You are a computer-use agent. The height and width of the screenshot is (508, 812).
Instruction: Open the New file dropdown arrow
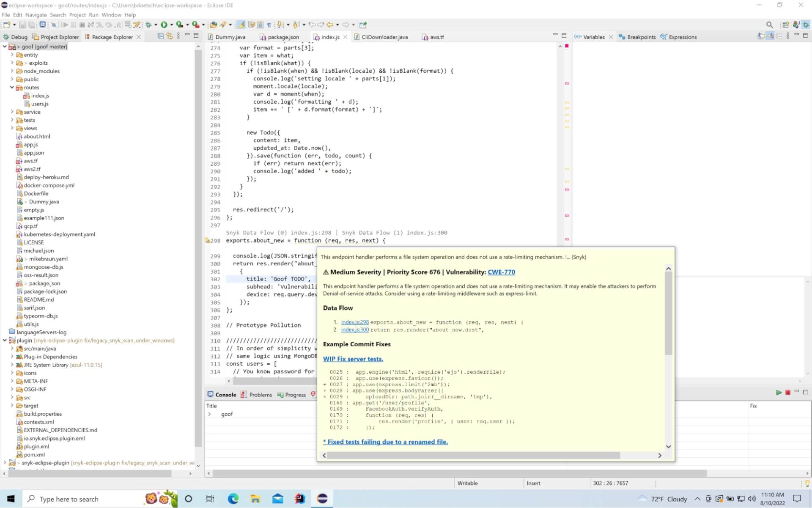14,25
